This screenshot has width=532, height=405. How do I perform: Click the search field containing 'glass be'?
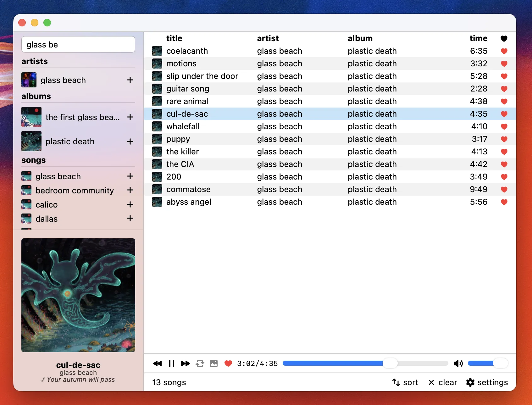point(78,44)
